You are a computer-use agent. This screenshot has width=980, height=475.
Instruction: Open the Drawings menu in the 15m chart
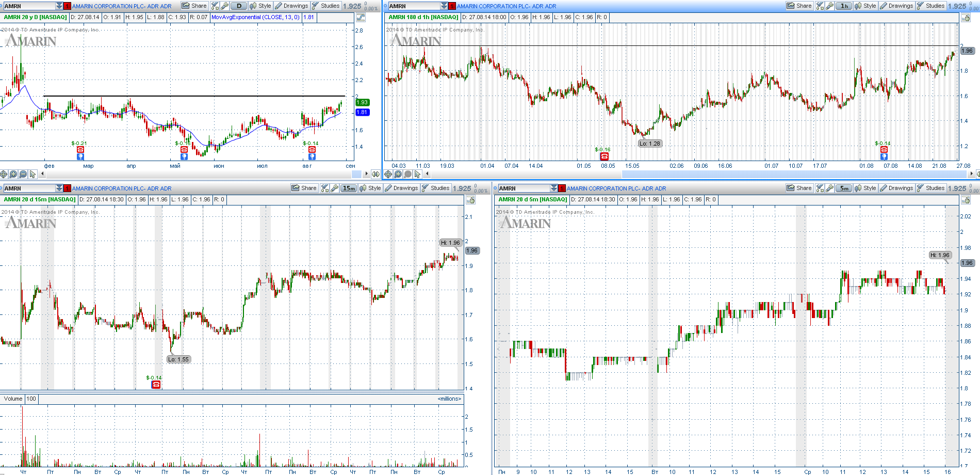401,188
